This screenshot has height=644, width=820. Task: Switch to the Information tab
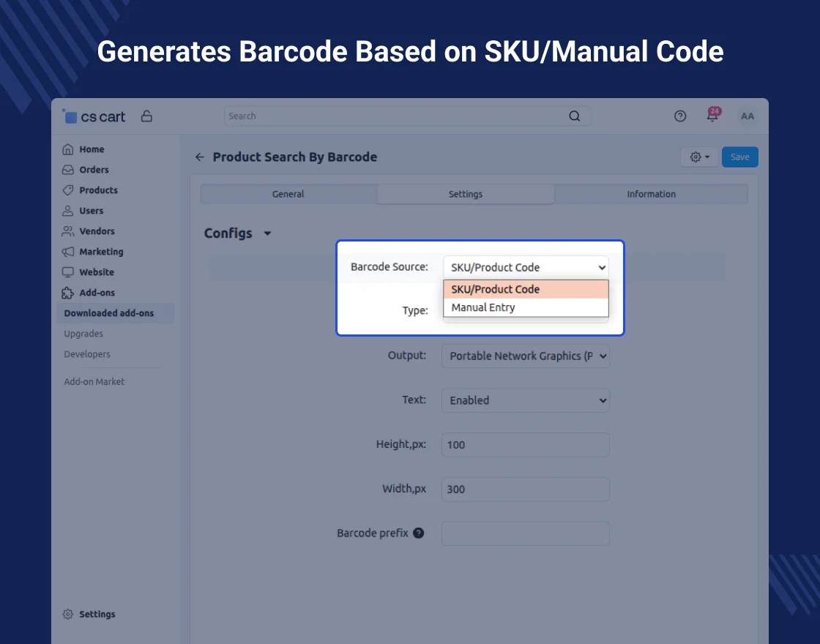[x=651, y=194]
